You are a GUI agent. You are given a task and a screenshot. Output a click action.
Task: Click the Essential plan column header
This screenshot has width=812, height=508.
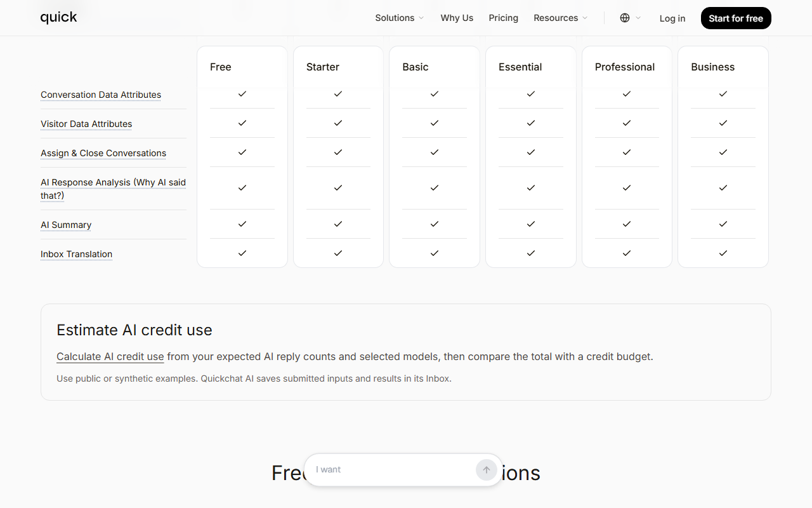[520, 67]
